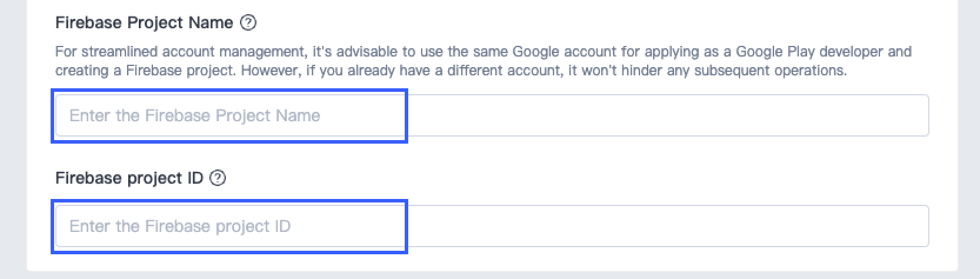Click the "Firebase Project Name" label text
Viewport: 980px width, 279px height.
(144, 23)
